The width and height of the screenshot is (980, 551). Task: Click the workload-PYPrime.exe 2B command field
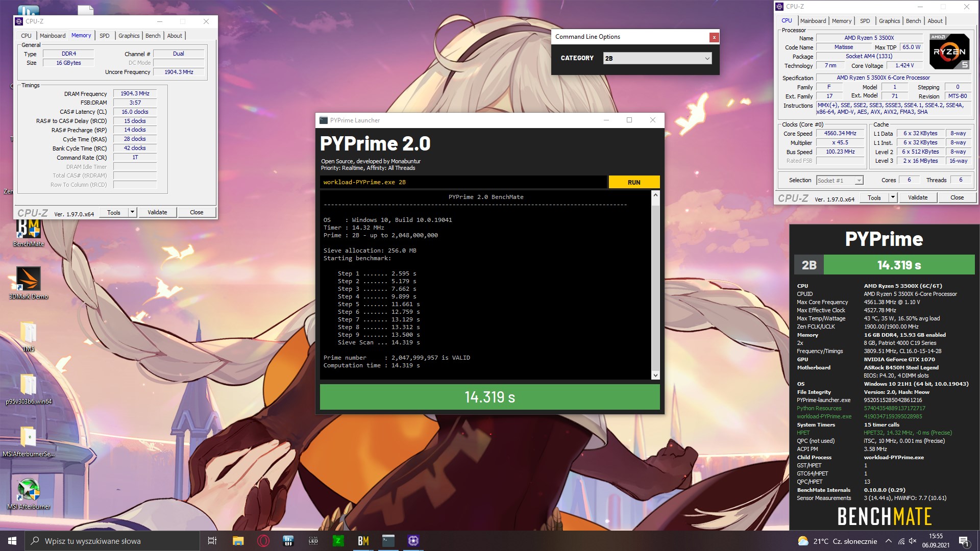463,182
